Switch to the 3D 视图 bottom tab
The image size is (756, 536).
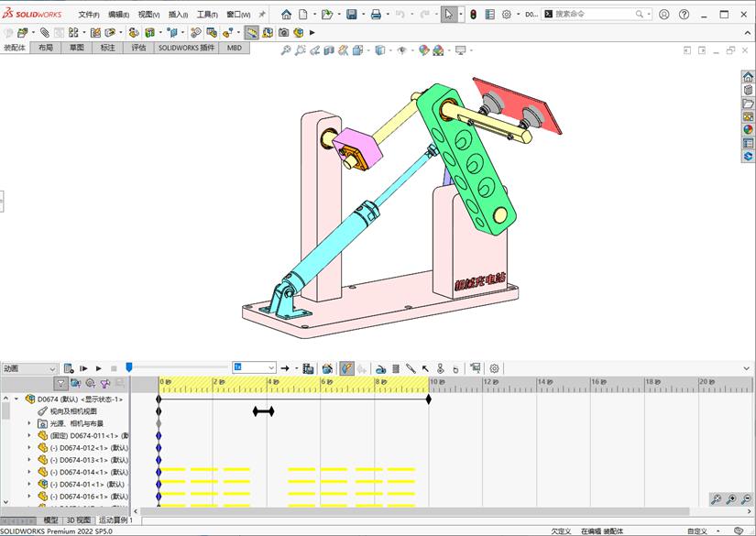pos(79,520)
